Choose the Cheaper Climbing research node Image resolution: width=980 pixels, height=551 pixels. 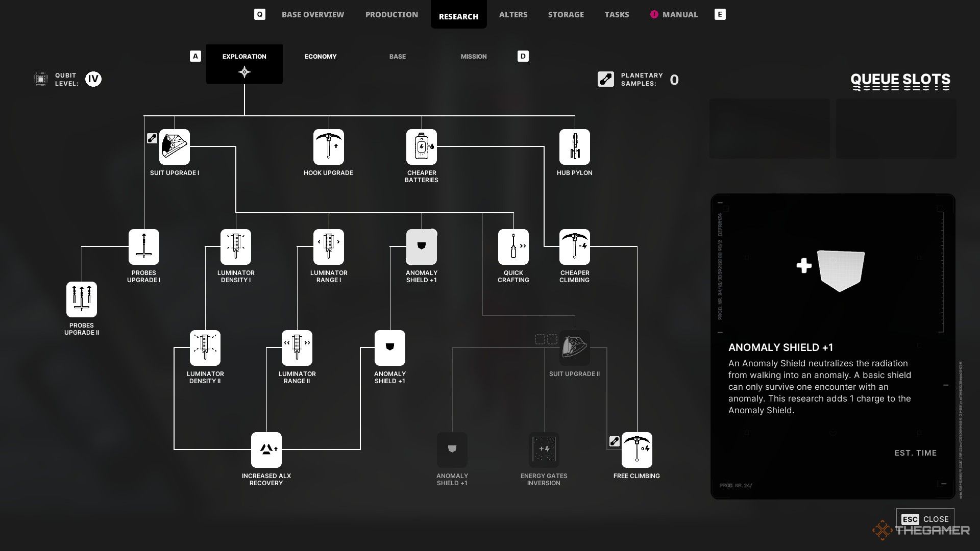(x=575, y=247)
